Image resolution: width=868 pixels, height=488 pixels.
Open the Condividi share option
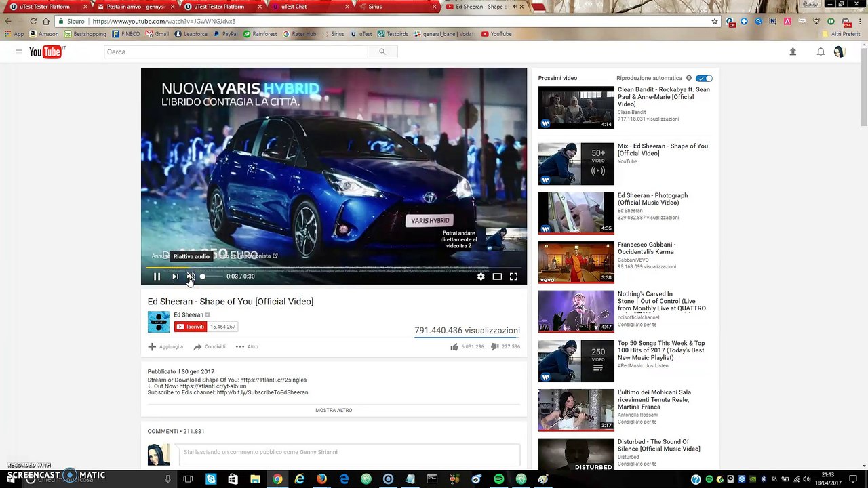(x=210, y=346)
